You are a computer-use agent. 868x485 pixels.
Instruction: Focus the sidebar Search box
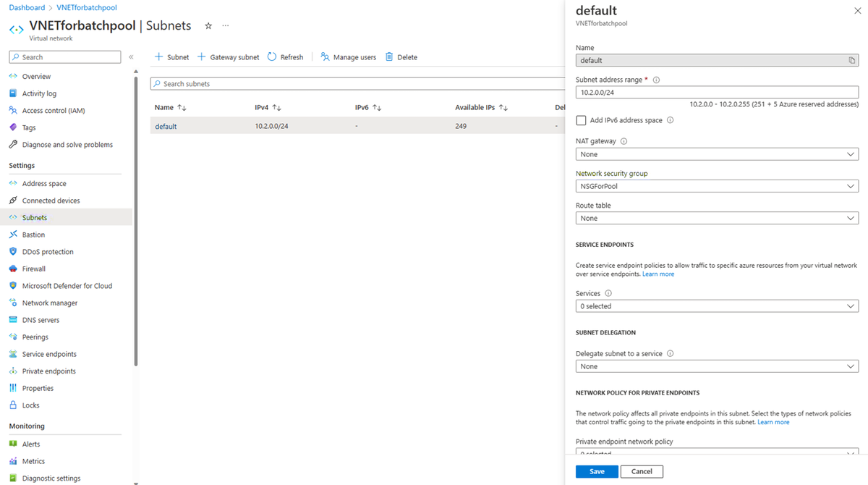pos(65,57)
